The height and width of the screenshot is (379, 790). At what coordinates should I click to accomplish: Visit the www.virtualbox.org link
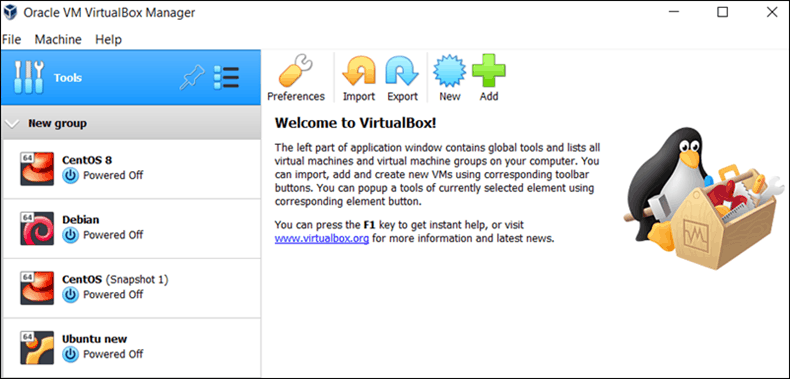pos(321,238)
